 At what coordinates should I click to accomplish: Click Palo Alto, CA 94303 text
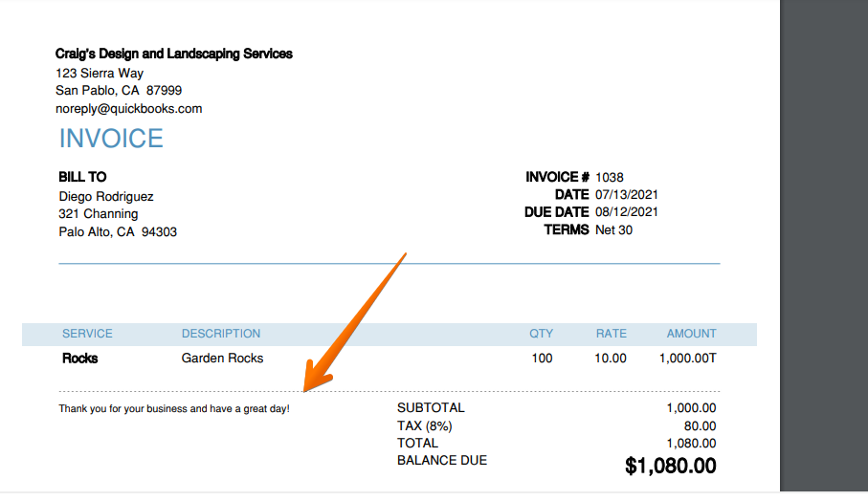click(x=118, y=231)
